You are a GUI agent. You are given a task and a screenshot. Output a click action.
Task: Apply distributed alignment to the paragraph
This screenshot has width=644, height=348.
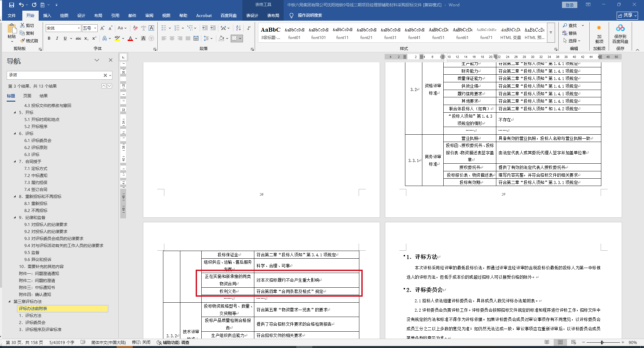[196, 38]
